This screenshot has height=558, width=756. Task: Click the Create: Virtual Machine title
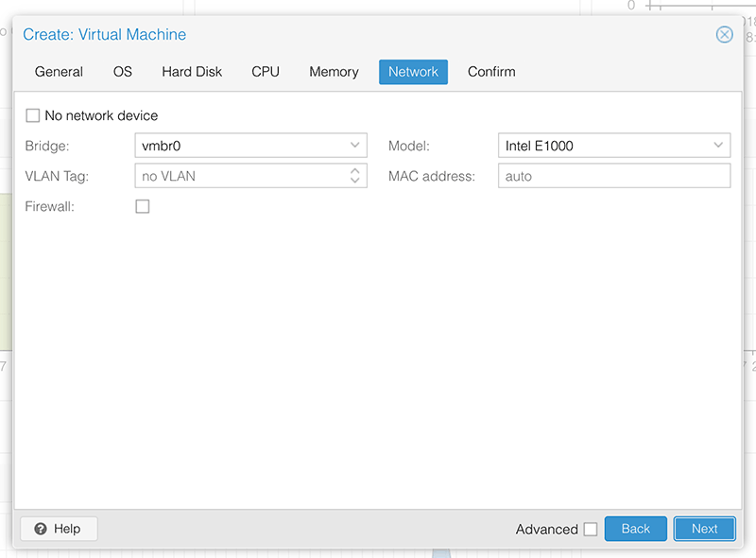point(104,35)
